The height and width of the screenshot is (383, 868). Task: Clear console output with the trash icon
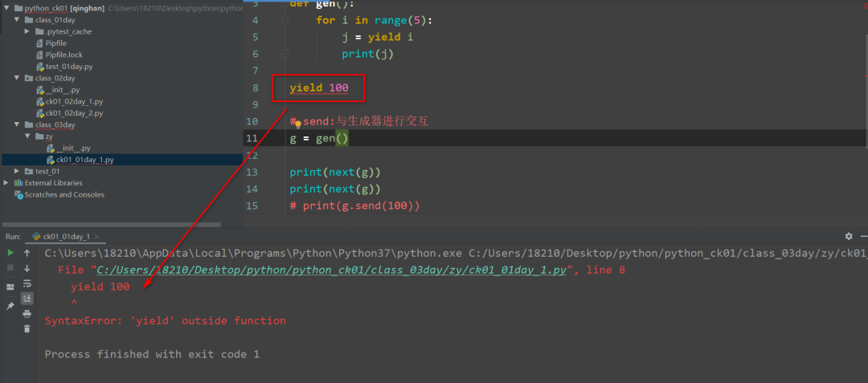click(27, 329)
